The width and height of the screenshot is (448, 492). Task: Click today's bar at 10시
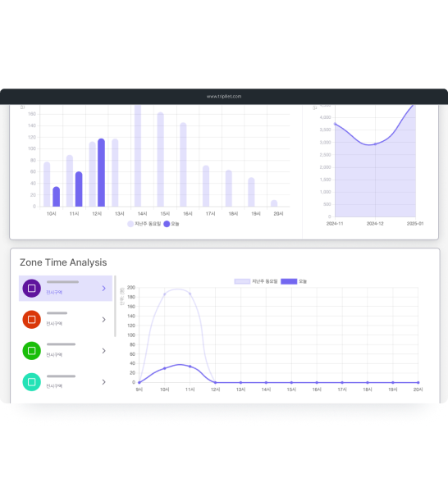[56, 197]
